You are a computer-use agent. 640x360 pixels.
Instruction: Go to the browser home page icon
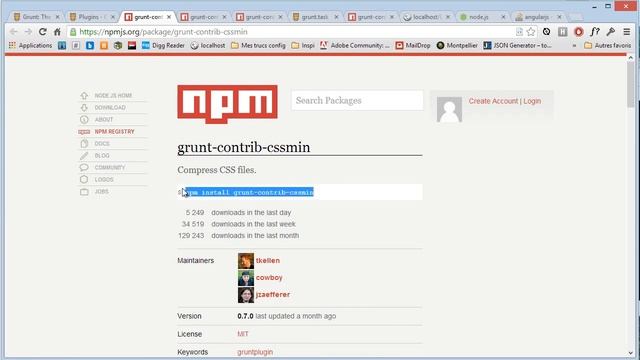[x=57, y=32]
